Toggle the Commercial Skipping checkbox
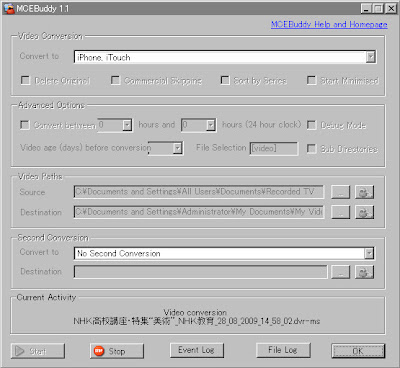The width and height of the screenshot is (400, 368). click(115, 80)
